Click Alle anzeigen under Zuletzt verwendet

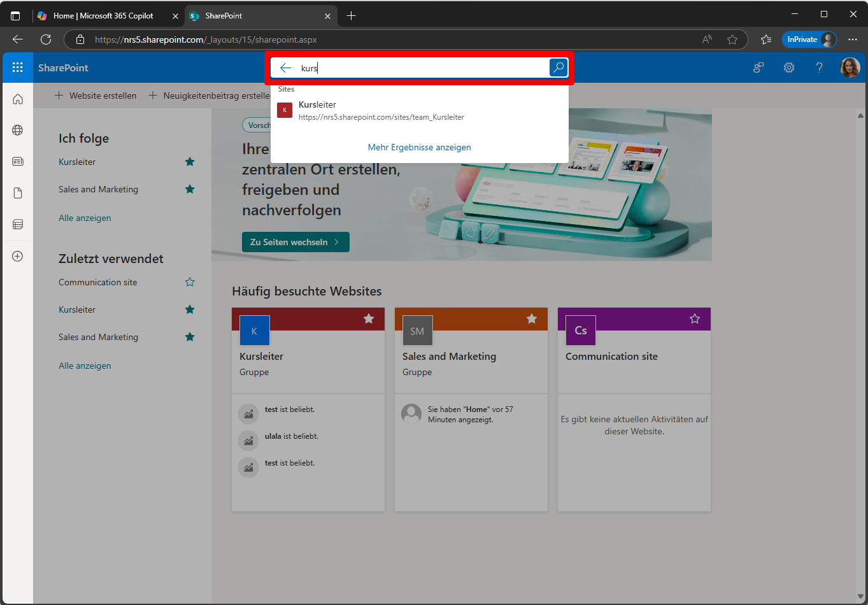click(x=85, y=366)
